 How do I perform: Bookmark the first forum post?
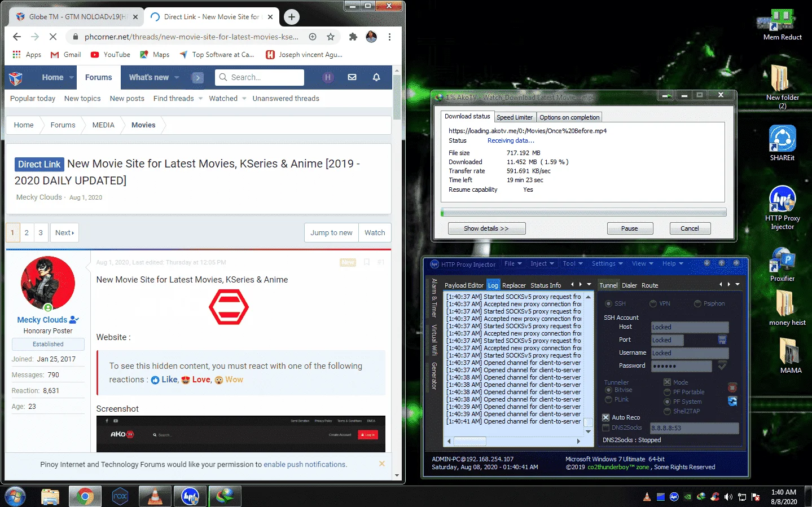click(x=367, y=262)
